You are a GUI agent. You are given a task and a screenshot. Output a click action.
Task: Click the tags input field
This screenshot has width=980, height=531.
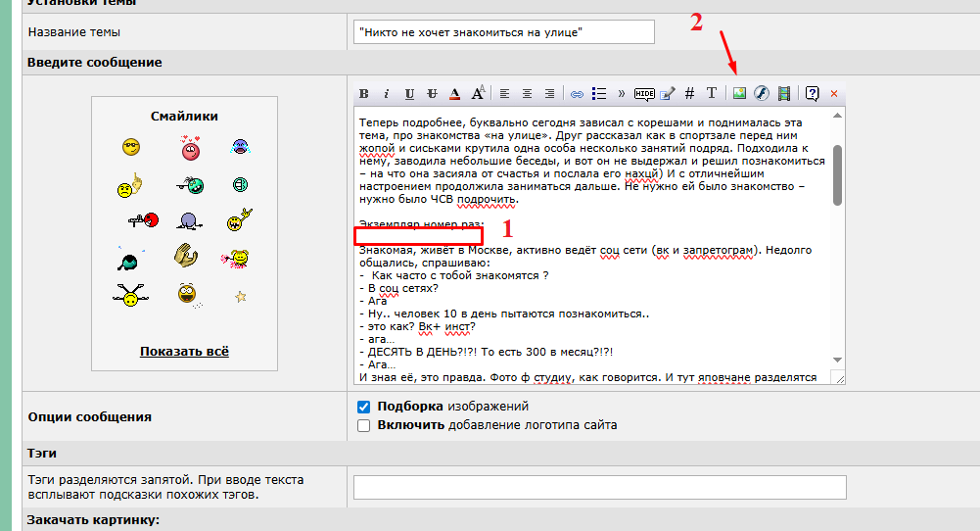[599, 488]
